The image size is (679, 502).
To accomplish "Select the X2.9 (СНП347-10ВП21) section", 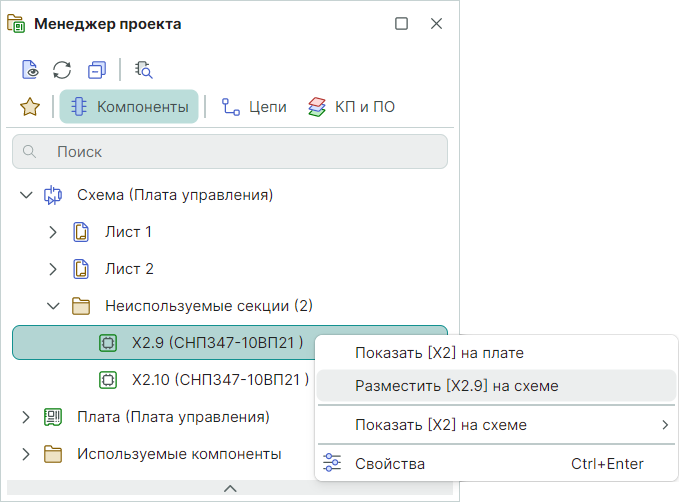I will pos(217,343).
